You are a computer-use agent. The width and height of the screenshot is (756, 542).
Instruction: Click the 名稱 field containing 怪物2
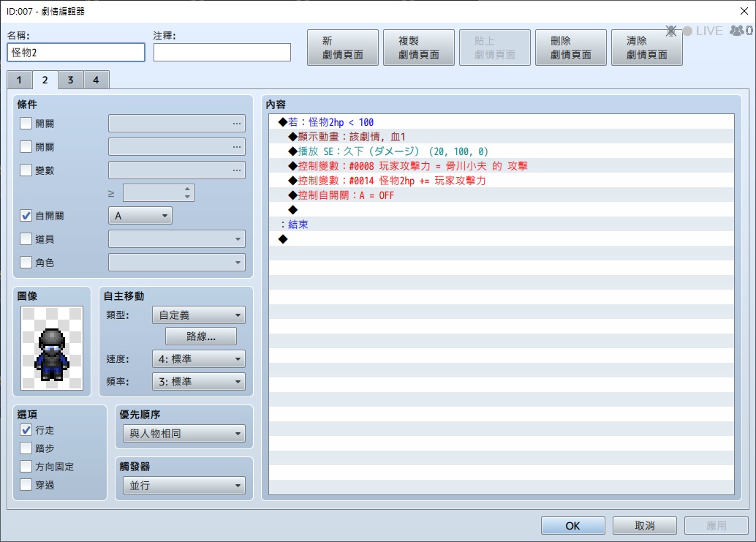pyautogui.click(x=76, y=52)
